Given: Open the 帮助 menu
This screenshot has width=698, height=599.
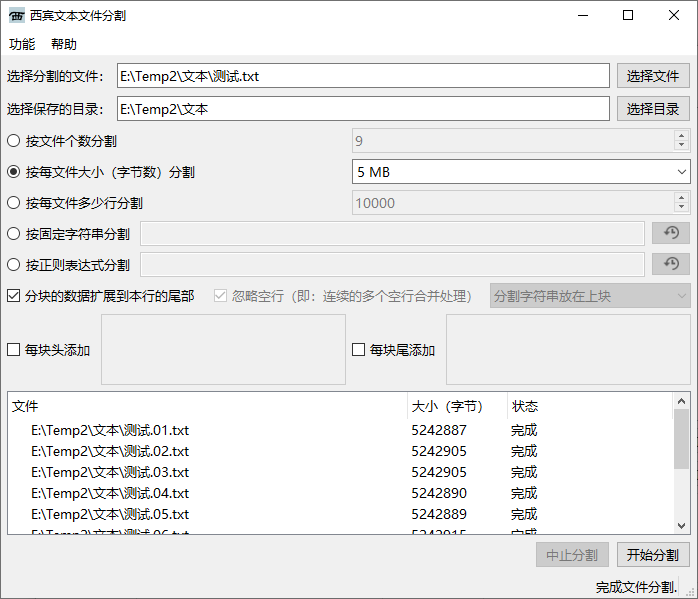Looking at the screenshot, I should point(64,44).
